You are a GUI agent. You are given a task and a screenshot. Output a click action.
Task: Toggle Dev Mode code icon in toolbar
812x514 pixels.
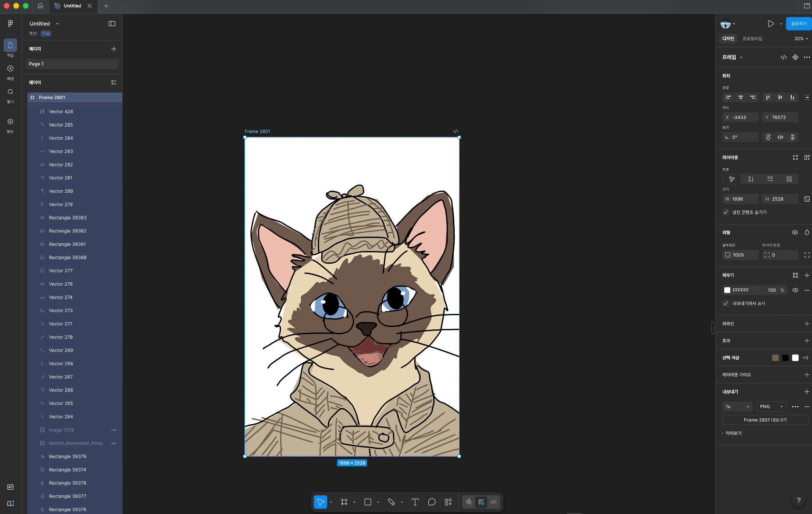(493, 502)
